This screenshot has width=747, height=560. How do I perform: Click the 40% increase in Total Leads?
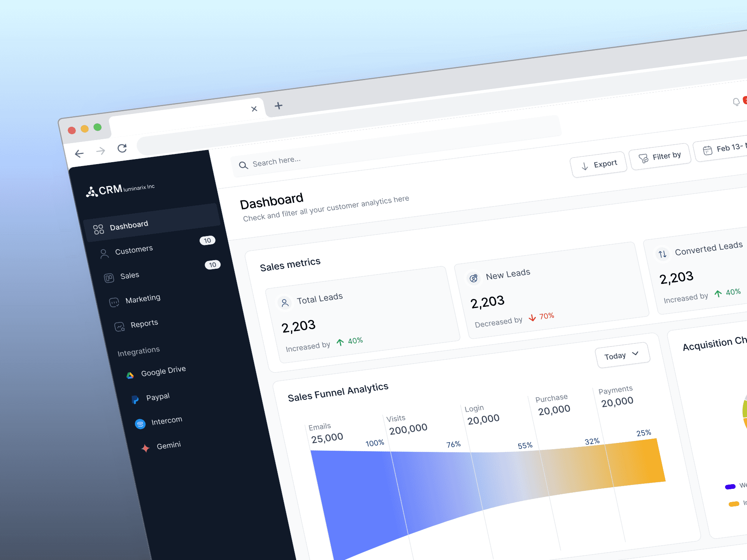349,341
